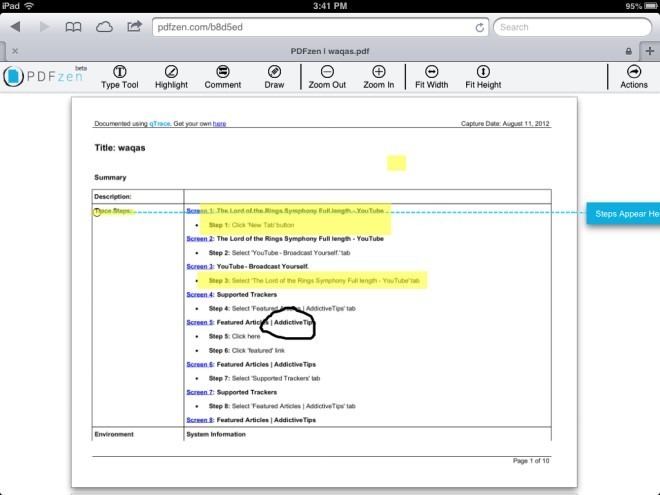Image resolution: width=660 pixels, height=495 pixels.
Task: Tap the Safari Search field
Action: pos(572,27)
